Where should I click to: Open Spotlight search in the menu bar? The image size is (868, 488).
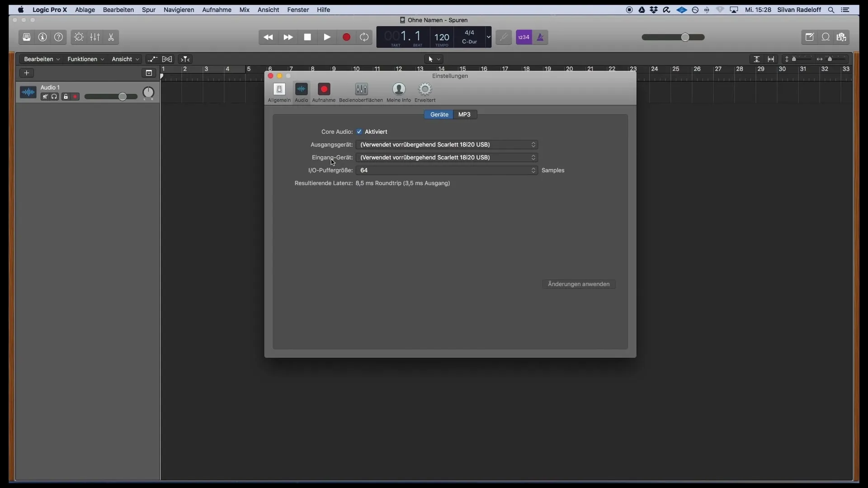click(x=831, y=9)
